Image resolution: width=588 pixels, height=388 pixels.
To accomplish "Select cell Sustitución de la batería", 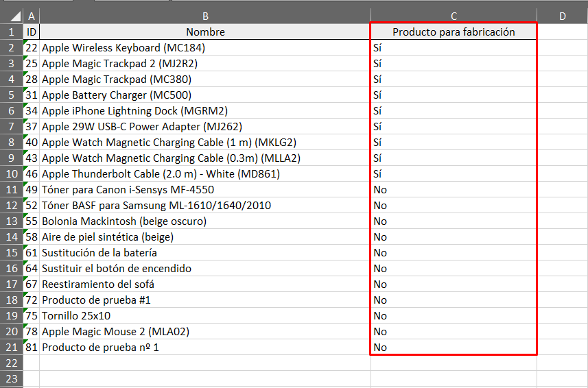I will (205, 252).
